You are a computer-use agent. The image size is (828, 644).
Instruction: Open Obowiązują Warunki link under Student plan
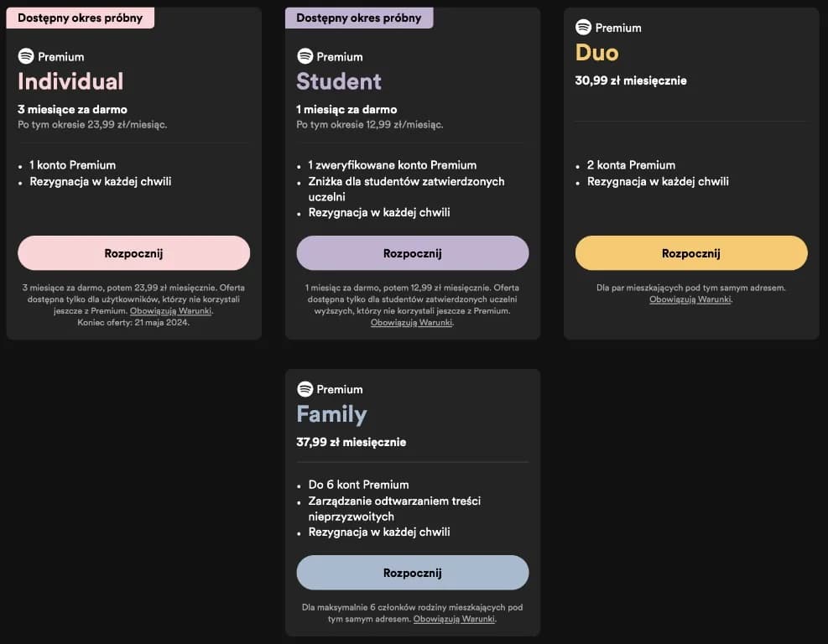coord(412,321)
